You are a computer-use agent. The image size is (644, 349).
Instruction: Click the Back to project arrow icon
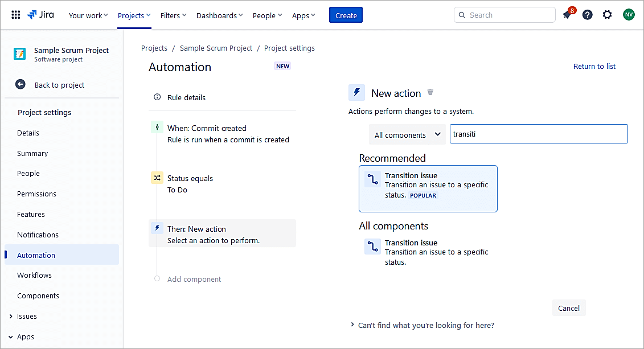tap(20, 84)
